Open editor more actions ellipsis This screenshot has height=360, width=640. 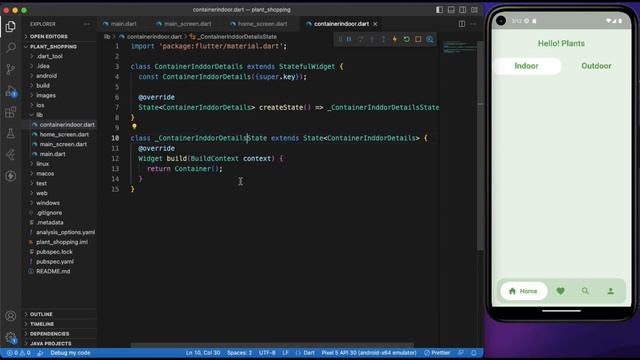click(473, 24)
